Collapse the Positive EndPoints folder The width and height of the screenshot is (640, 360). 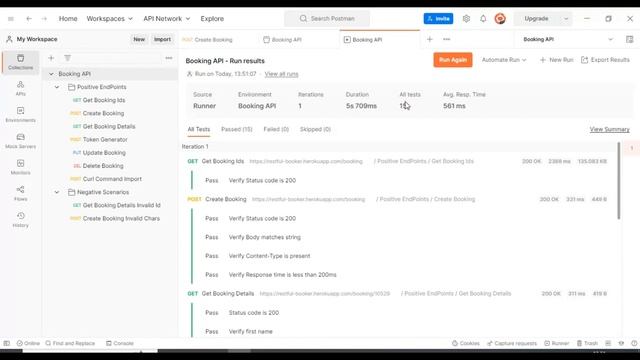pos(57,87)
